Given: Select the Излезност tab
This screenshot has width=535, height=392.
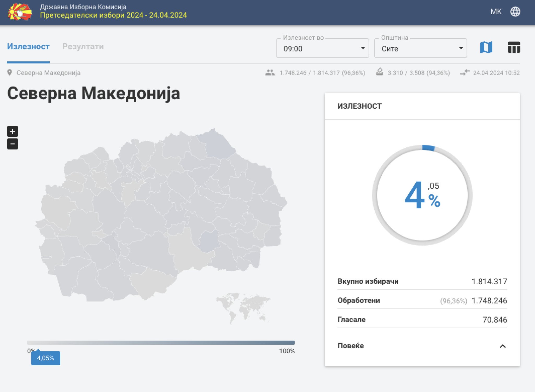Looking at the screenshot, I should coord(28,47).
